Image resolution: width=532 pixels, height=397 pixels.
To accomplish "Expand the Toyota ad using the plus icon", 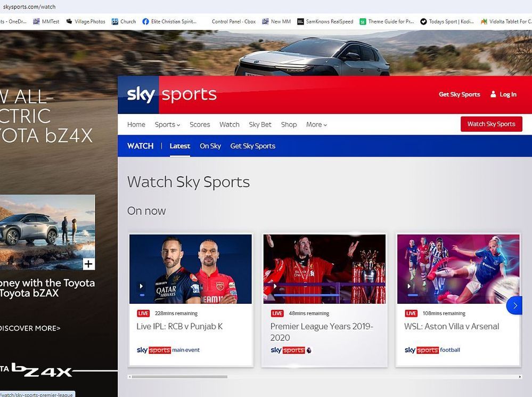I will [x=88, y=264].
